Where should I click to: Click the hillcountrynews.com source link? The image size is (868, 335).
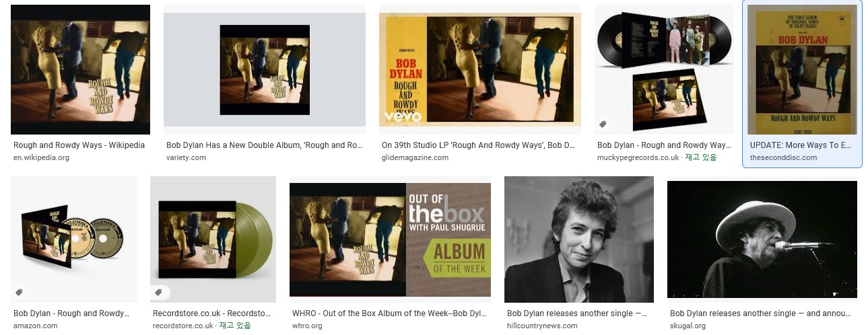[x=542, y=326]
